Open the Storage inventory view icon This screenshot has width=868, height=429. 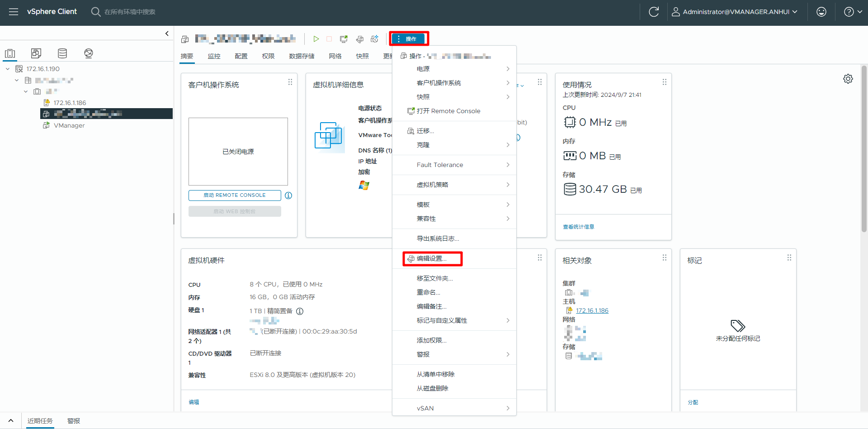coord(62,53)
